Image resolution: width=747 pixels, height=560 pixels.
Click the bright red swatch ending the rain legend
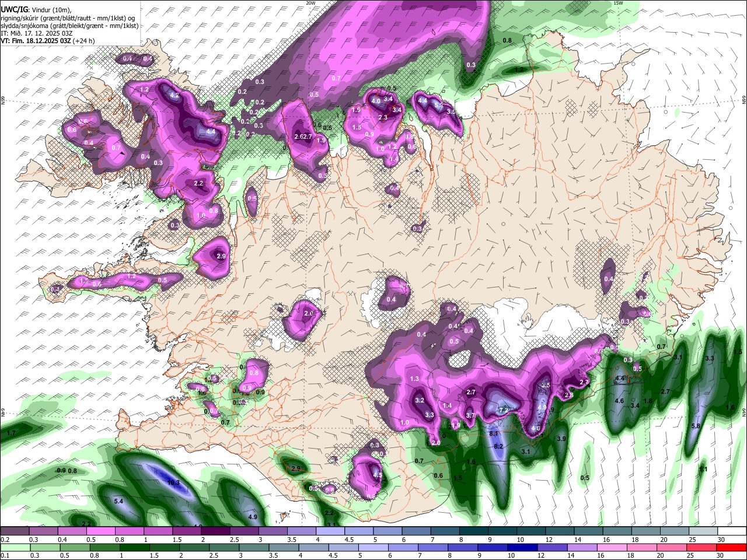(731, 547)
